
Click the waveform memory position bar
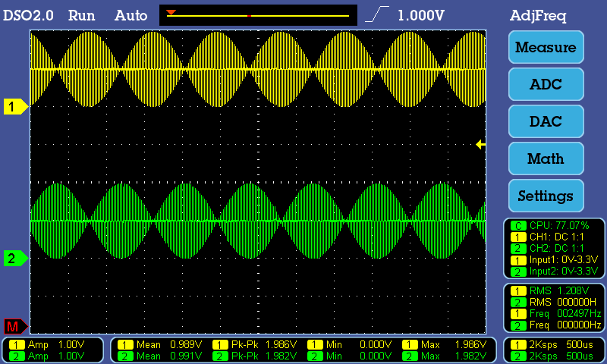click(x=258, y=15)
